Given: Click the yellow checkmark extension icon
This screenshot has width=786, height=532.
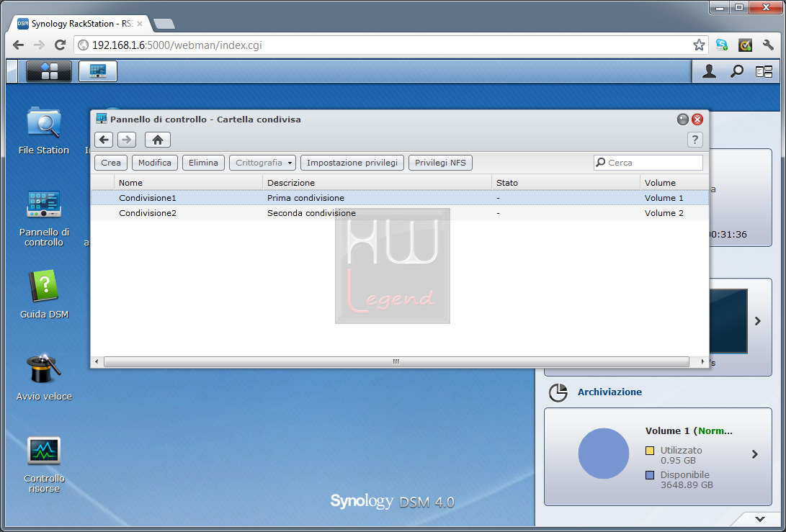Looking at the screenshot, I should 745,45.
